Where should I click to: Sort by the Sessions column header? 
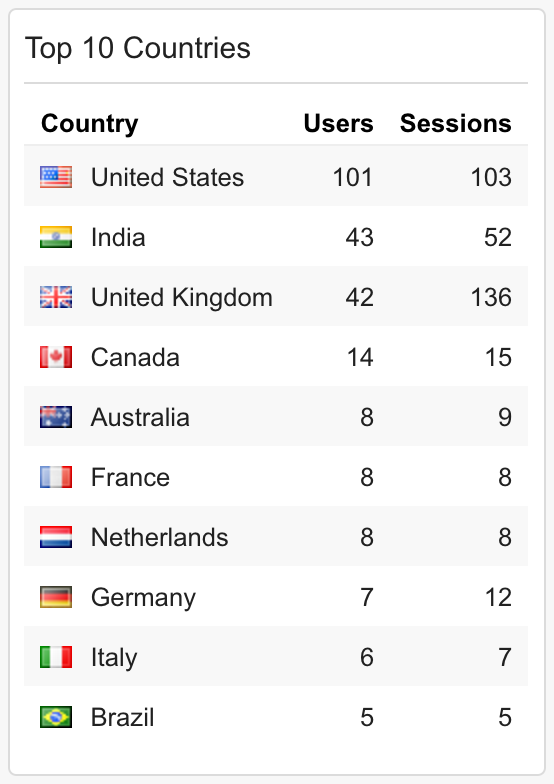click(x=456, y=123)
